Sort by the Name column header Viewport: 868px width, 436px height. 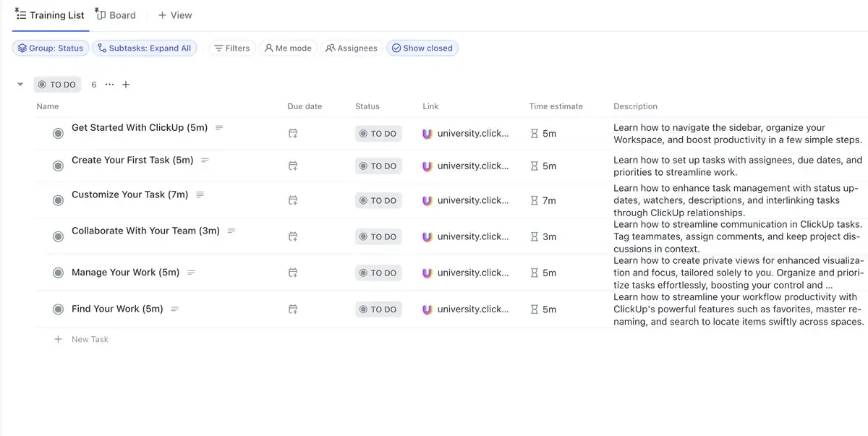[48, 106]
